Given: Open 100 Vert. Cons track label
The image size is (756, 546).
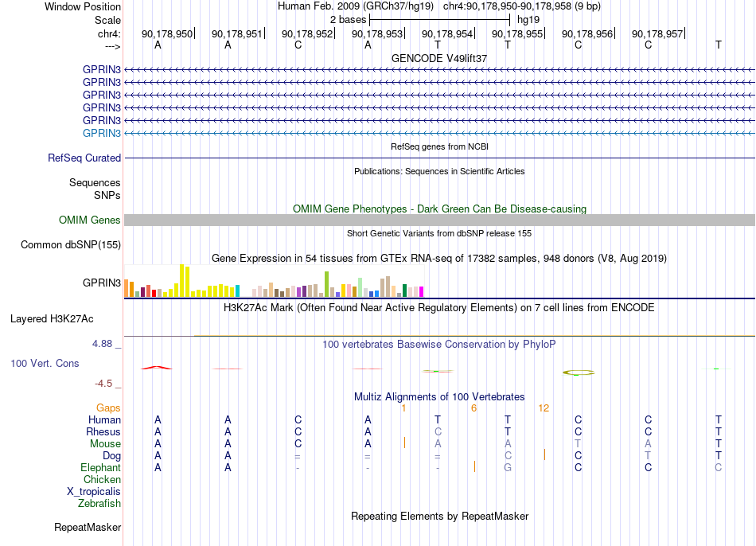Looking at the screenshot, I should tap(45, 363).
